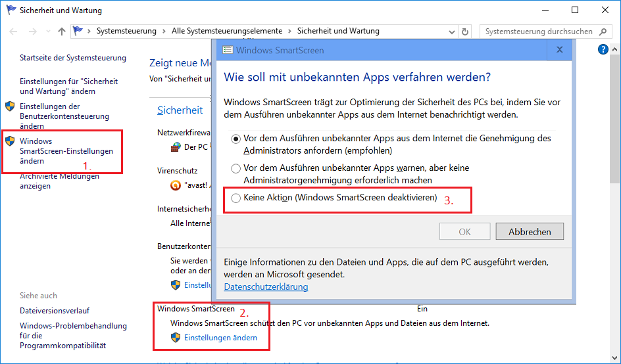Maximize the Sicherheit und Wartung window
Screen dimensions: 621x364
click(575, 10)
